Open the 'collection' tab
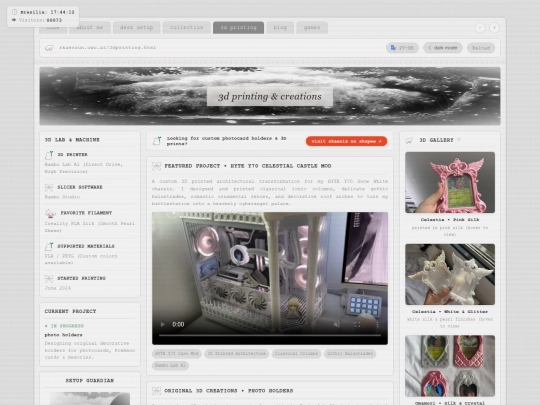The width and height of the screenshot is (540, 405). 186,28
